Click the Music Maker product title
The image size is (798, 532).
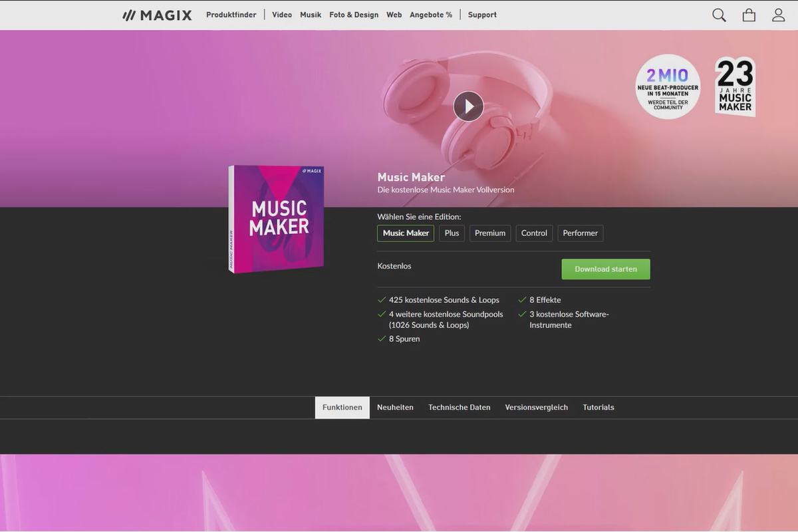(x=411, y=177)
